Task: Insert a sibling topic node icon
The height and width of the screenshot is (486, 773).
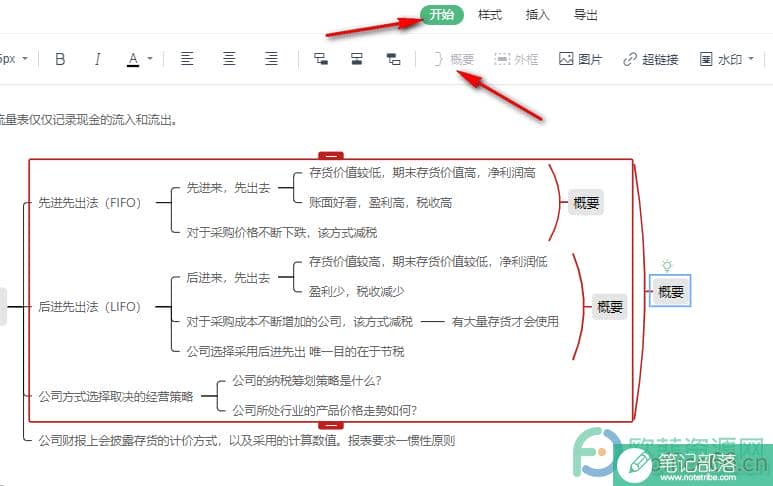Action: click(357, 59)
